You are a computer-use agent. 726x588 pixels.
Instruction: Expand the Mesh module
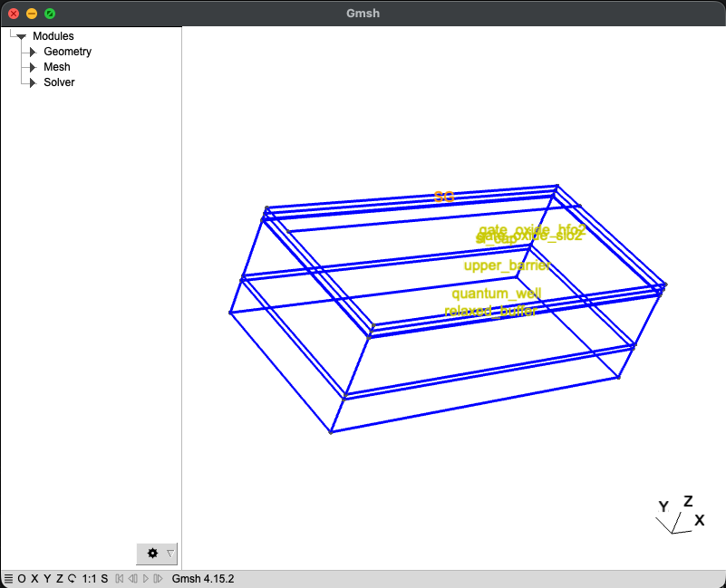click(33, 67)
